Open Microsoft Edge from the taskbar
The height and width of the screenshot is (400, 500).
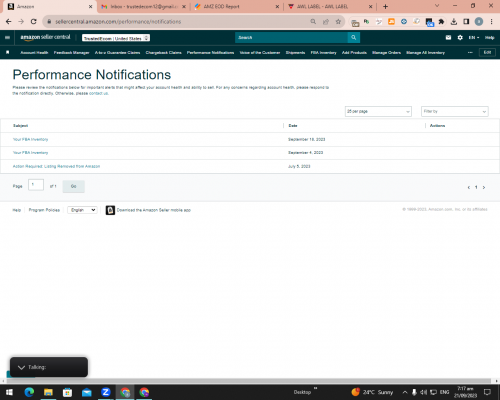(29, 392)
